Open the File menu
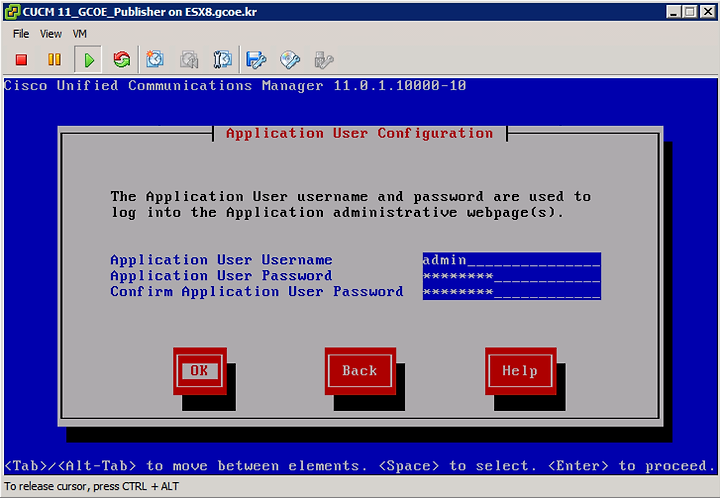Screen dimensions: 720x498 tap(21, 34)
